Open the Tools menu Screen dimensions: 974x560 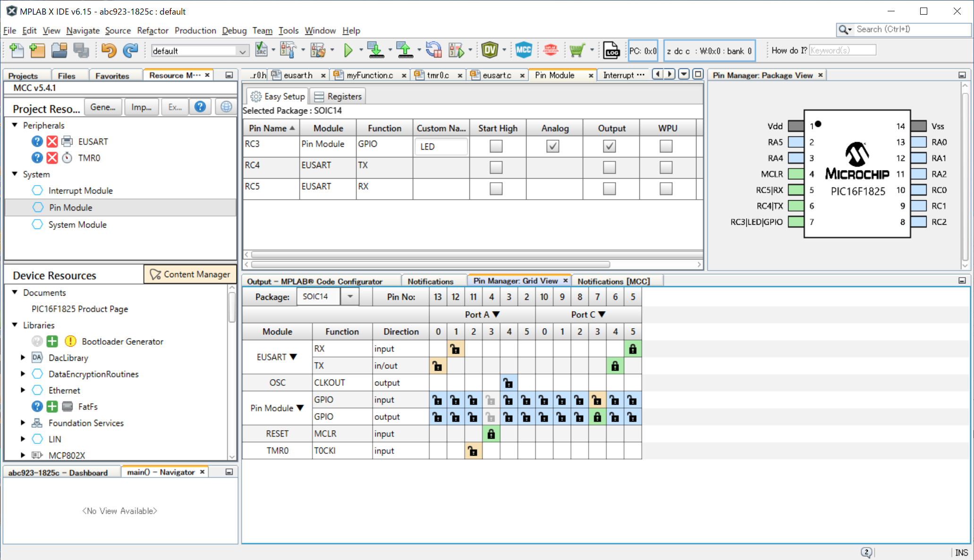tap(288, 30)
